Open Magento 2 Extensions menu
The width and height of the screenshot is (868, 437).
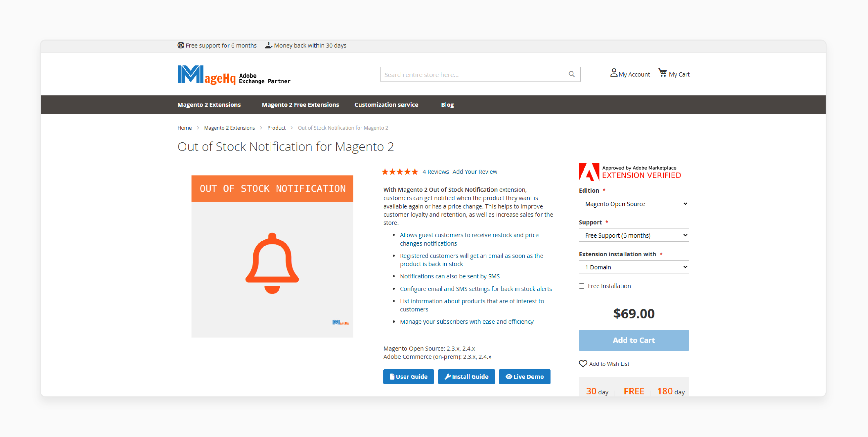coord(209,105)
